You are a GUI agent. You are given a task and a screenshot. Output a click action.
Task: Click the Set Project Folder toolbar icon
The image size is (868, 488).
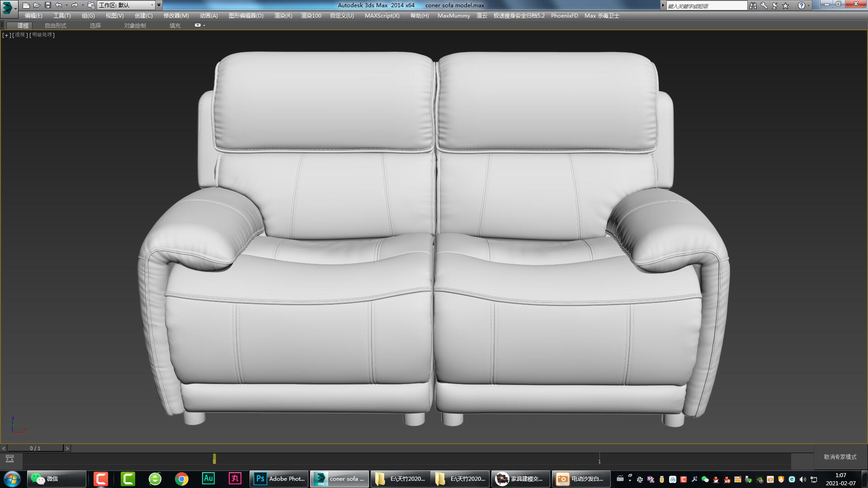click(91, 5)
